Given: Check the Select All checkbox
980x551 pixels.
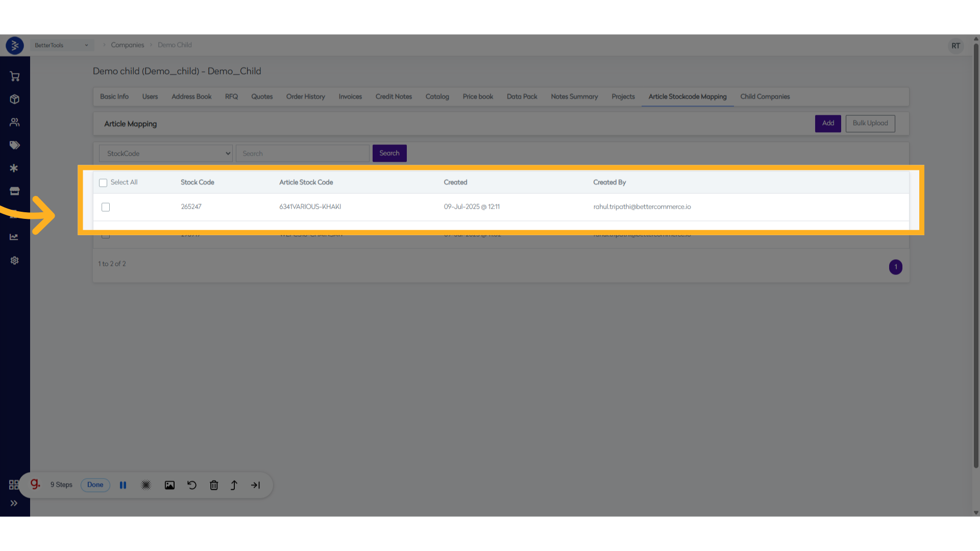Looking at the screenshot, I should (103, 183).
